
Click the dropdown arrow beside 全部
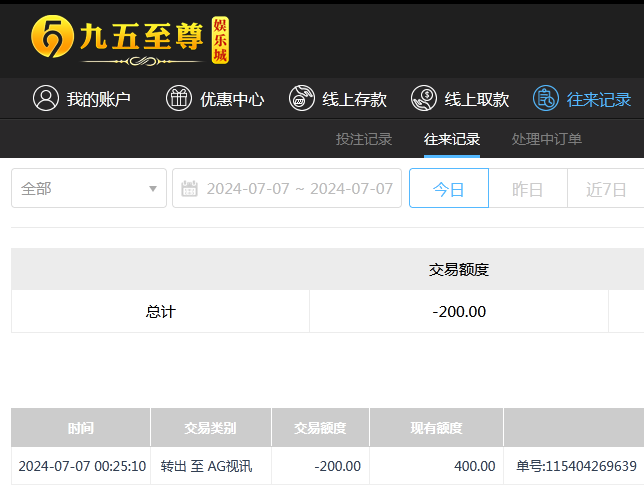click(153, 189)
